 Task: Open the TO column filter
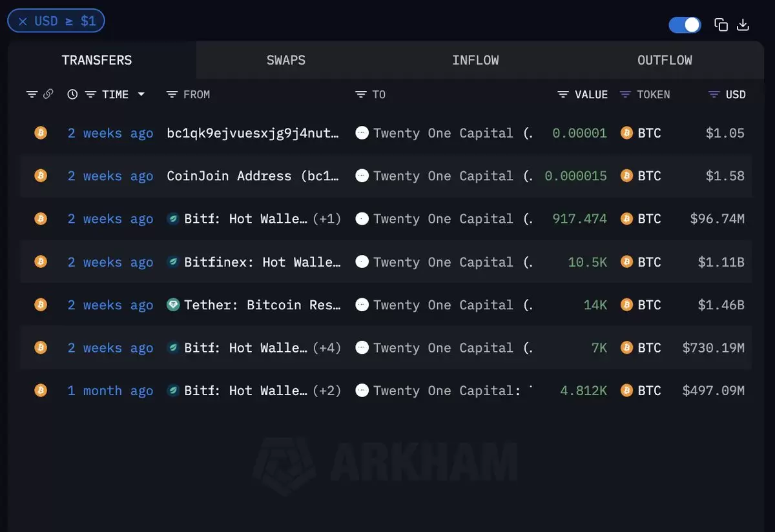[361, 94]
